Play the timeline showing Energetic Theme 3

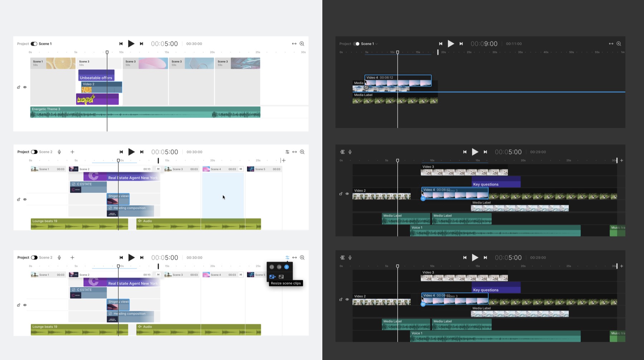point(131,44)
